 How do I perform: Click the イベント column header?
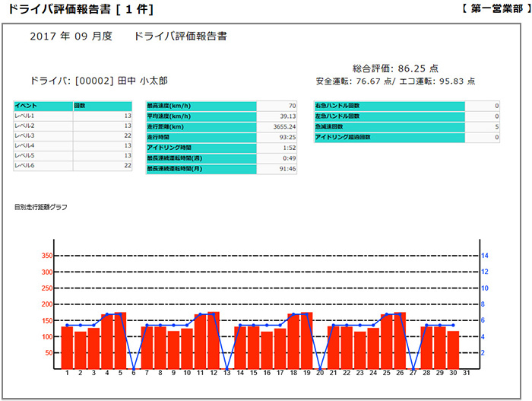[43, 106]
